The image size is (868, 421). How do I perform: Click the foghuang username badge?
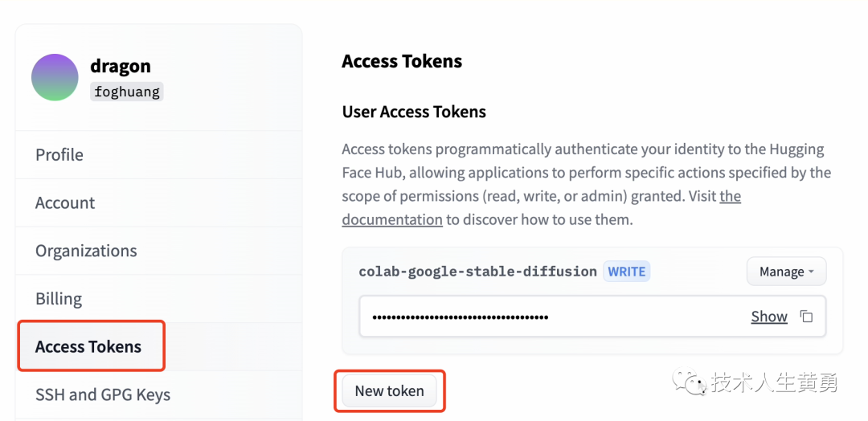(x=127, y=92)
